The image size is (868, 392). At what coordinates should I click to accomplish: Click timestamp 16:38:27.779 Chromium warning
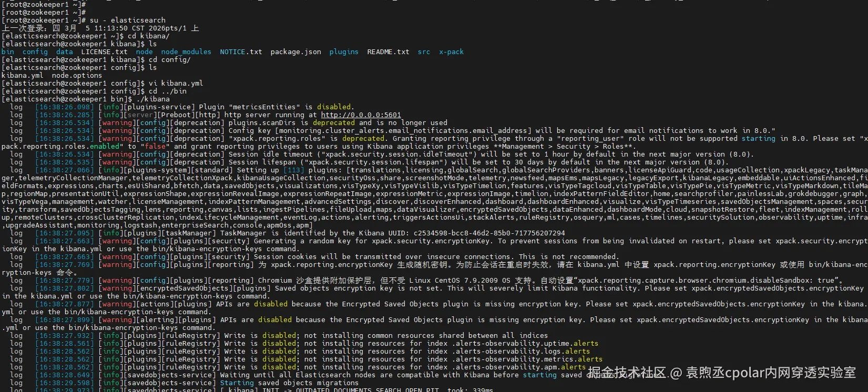coord(64,280)
